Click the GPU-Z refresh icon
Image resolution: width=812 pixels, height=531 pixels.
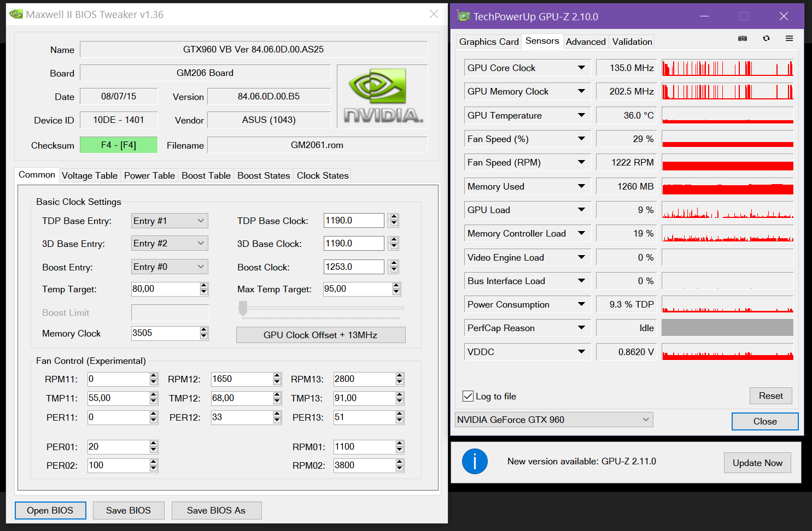tap(766, 38)
